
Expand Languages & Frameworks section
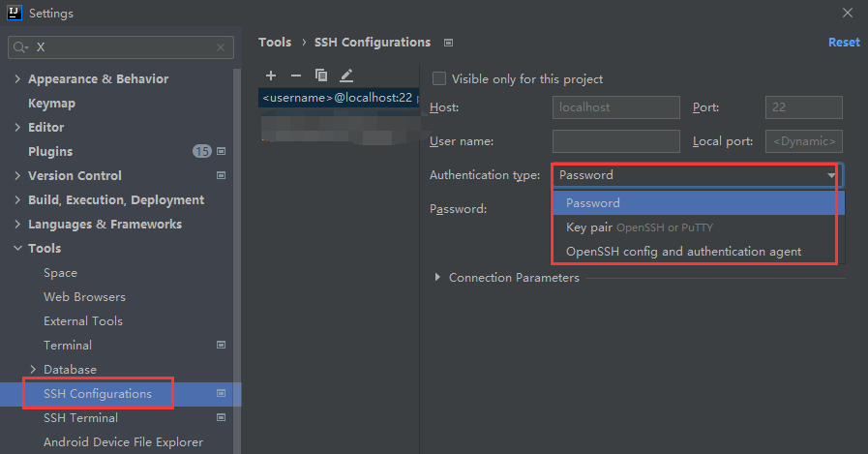point(17,224)
